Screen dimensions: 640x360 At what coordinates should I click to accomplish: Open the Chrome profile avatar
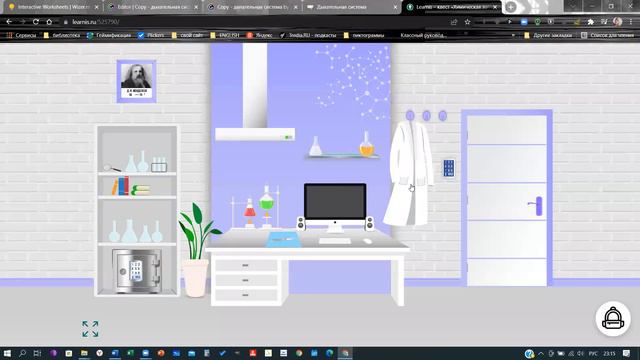pos(618,22)
